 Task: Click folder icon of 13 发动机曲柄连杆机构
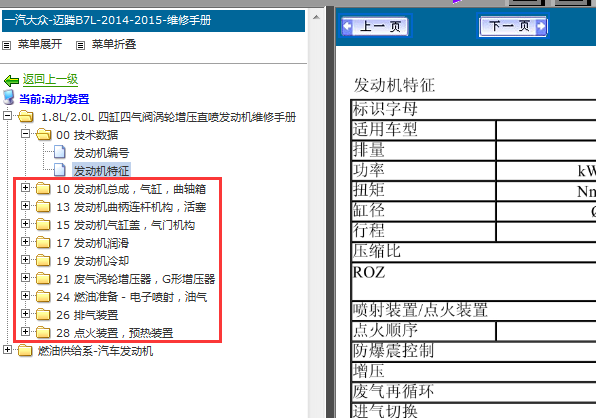tap(43, 206)
